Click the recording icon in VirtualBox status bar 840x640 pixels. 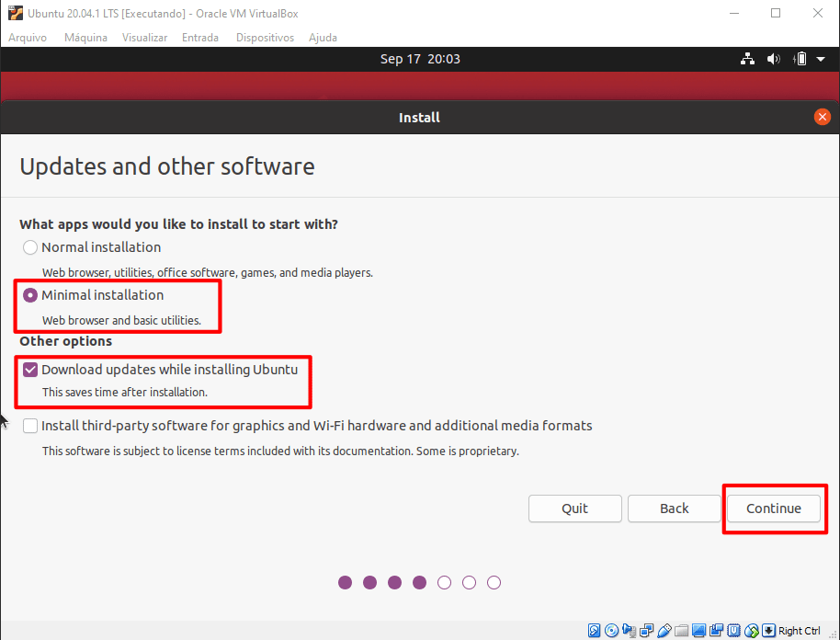coord(716,631)
